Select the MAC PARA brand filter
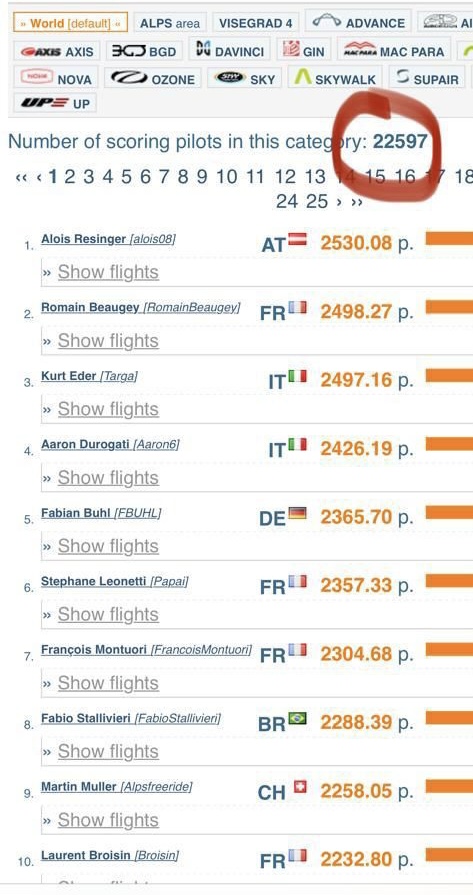Image resolution: width=473 pixels, height=895 pixels. tap(394, 50)
